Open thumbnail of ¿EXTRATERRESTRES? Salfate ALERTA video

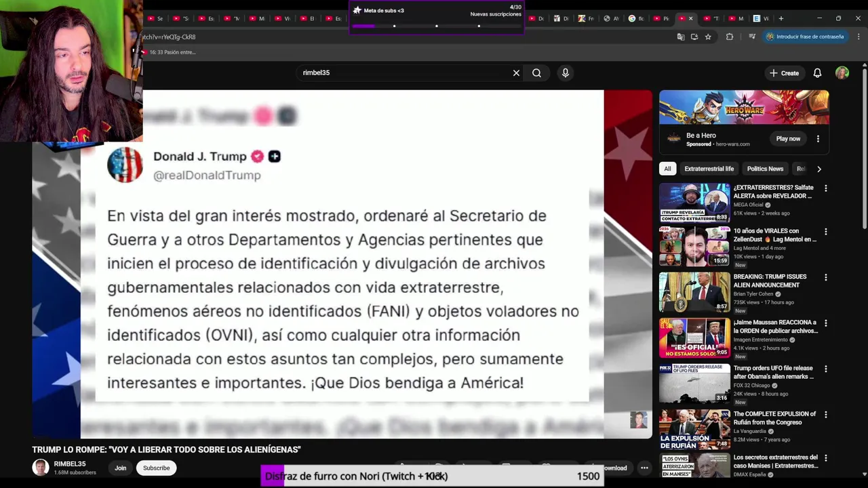694,202
